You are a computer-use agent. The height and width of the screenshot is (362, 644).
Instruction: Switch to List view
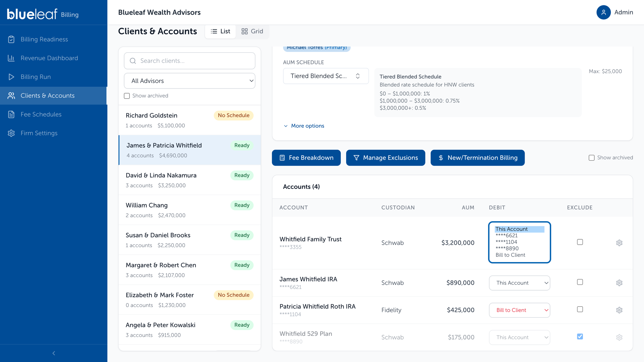[220, 32]
